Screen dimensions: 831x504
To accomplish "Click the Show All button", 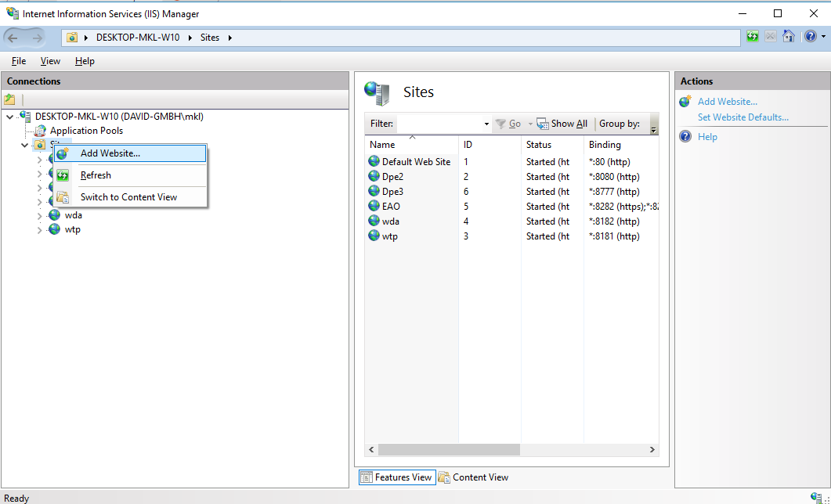I will pos(562,124).
